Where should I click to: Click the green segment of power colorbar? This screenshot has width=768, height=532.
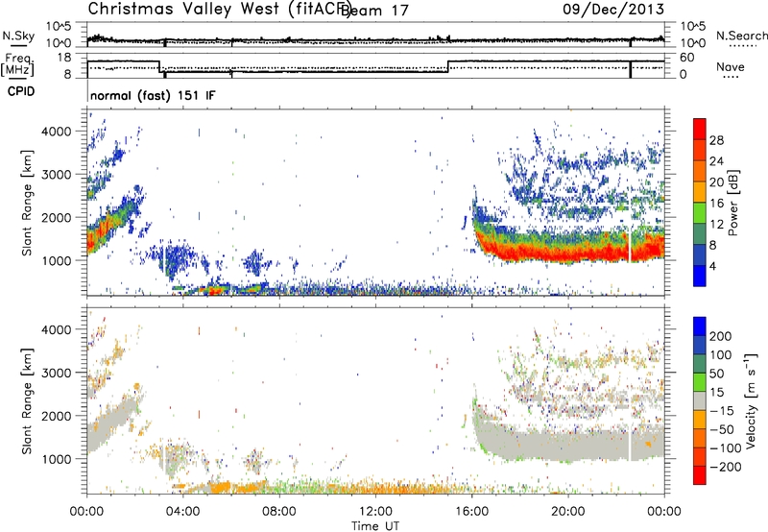point(700,213)
